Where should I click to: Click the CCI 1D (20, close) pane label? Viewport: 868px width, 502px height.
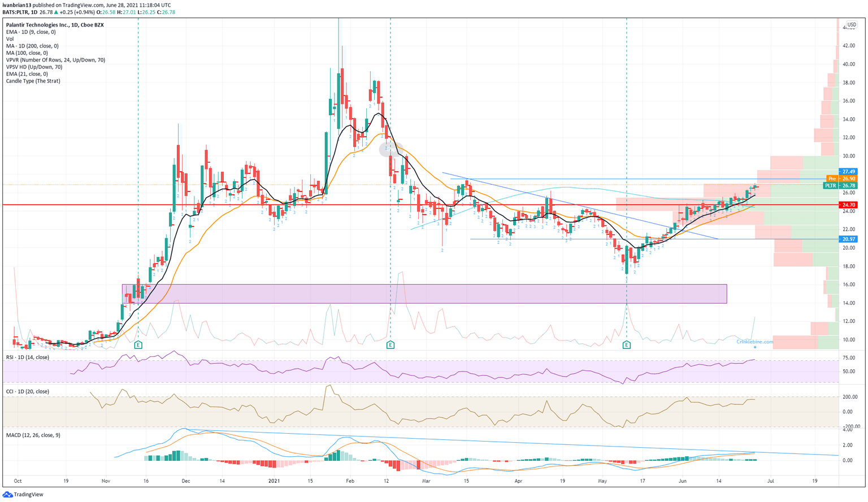pos(28,391)
